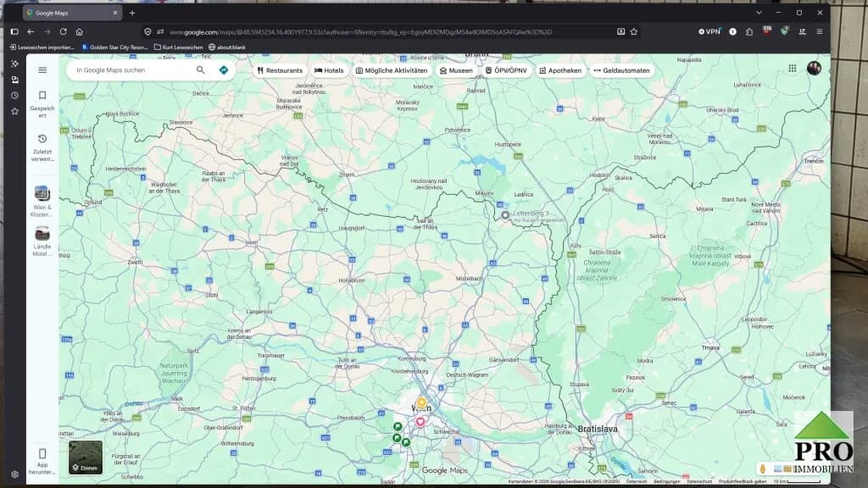Viewport: 868px width, 488px height.
Task: Click the Hollabrunn town label
Action: (x=352, y=280)
